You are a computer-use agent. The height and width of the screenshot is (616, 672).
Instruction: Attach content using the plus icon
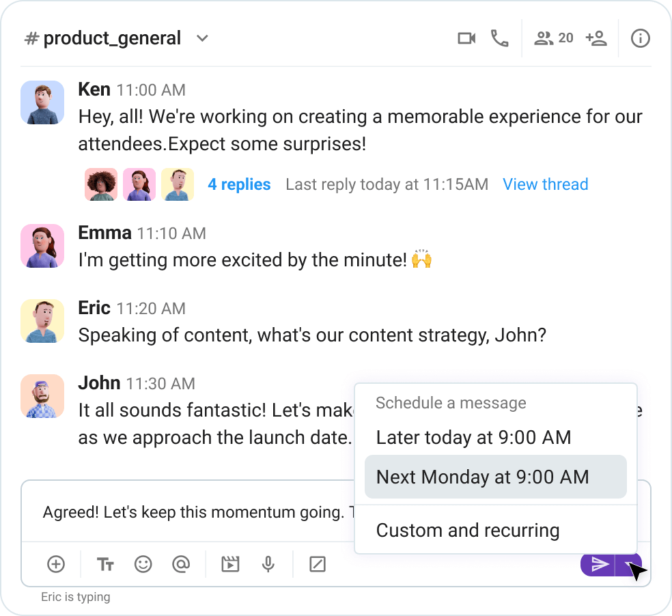coord(56,564)
